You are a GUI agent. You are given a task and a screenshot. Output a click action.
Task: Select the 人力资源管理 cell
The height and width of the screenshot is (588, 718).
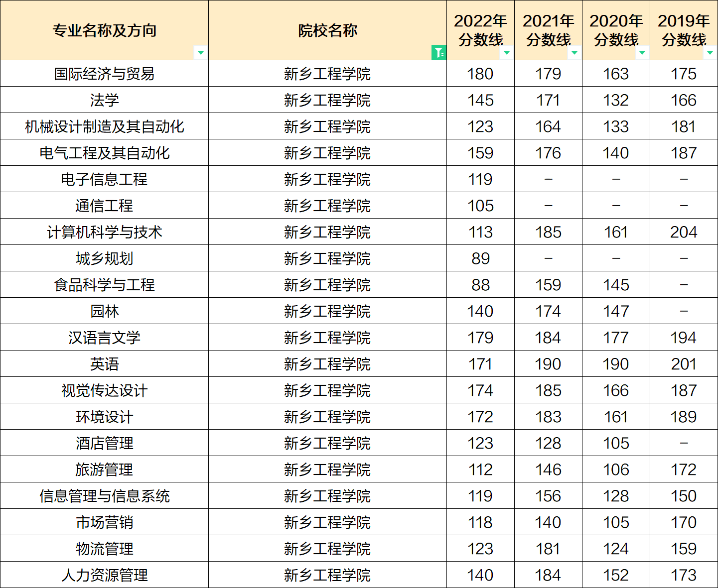(104, 575)
